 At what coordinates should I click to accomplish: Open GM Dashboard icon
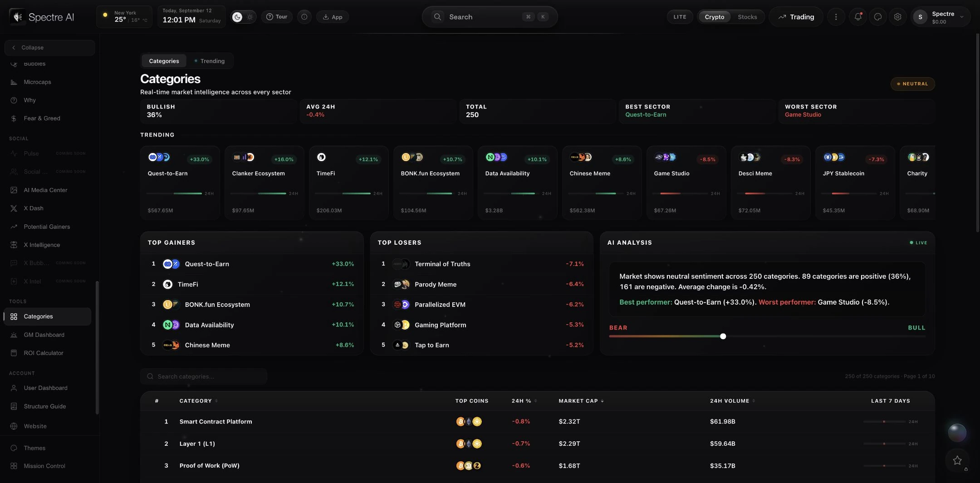14,335
